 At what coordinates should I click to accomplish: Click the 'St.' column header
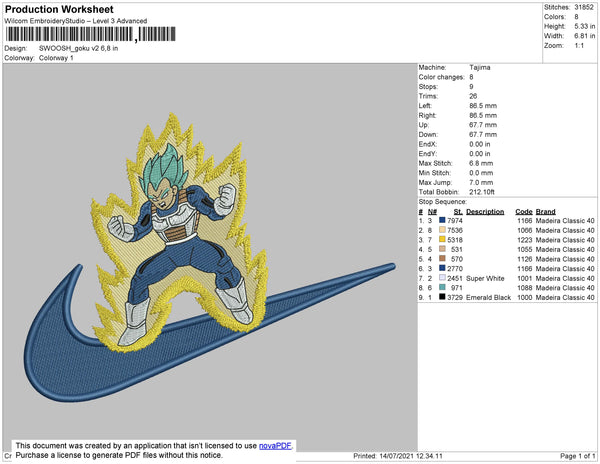click(x=458, y=212)
